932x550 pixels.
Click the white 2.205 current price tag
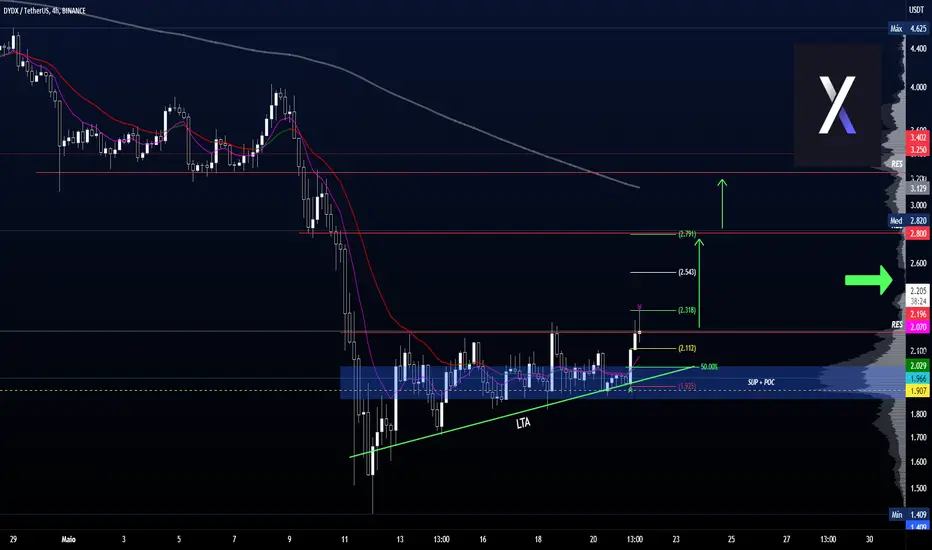click(918, 291)
